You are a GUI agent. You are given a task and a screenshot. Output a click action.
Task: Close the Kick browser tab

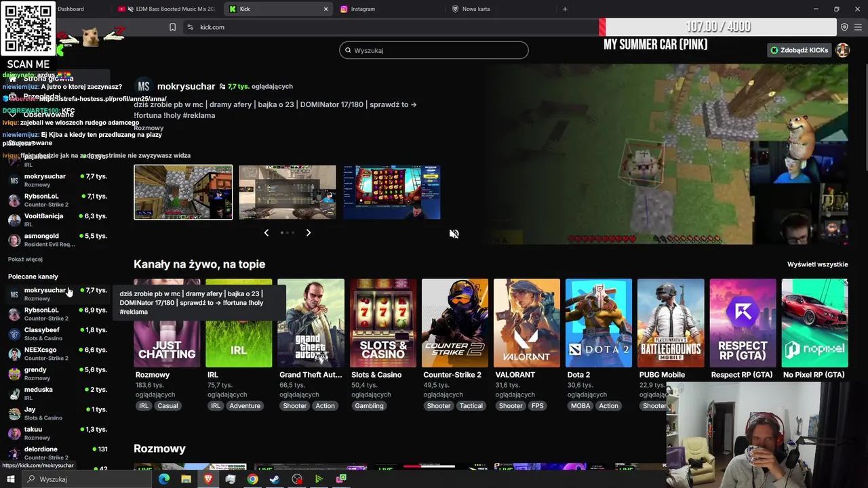(x=325, y=9)
